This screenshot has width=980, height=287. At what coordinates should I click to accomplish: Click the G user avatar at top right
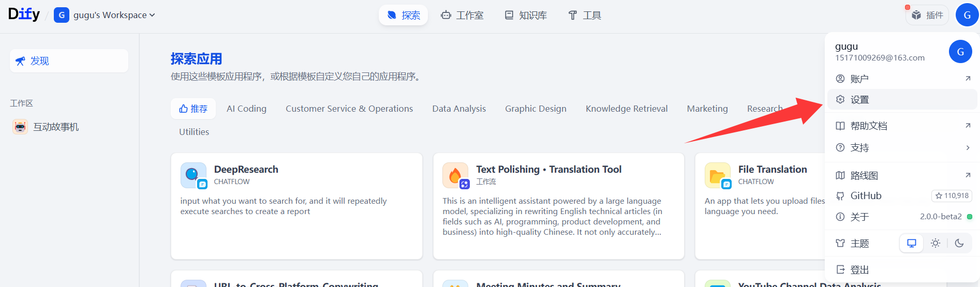coord(967,15)
